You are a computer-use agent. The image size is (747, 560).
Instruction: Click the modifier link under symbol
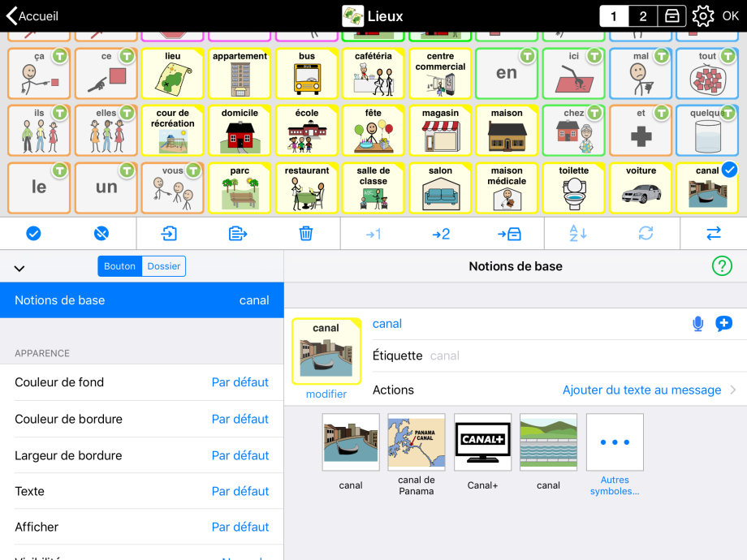coord(326,394)
